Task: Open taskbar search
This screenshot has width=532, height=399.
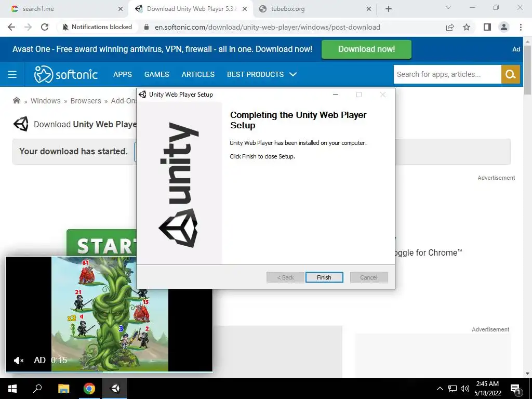Action: (x=37, y=389)
